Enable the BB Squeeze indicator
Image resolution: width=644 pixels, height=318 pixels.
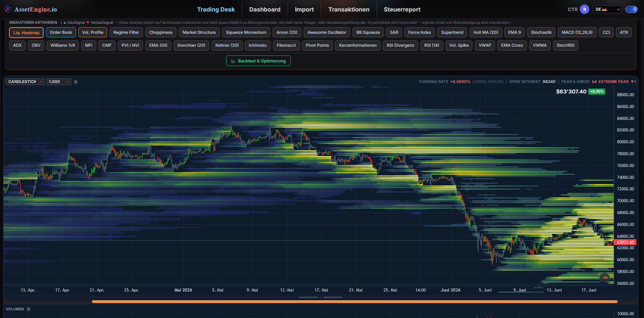pyautogui.click(x=368, y=32)
